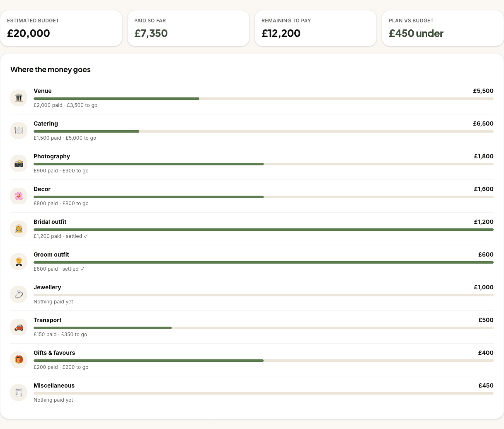Image resolution: width=504 pixels, height=429 pixels.
Task: Select the Venue category name
Action: pos(43,91)
